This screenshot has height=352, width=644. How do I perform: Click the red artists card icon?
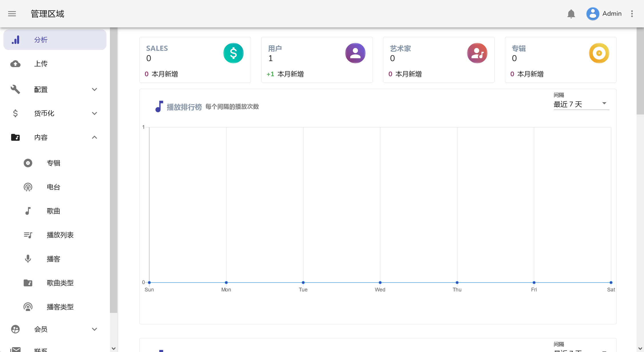pos(477,53)
